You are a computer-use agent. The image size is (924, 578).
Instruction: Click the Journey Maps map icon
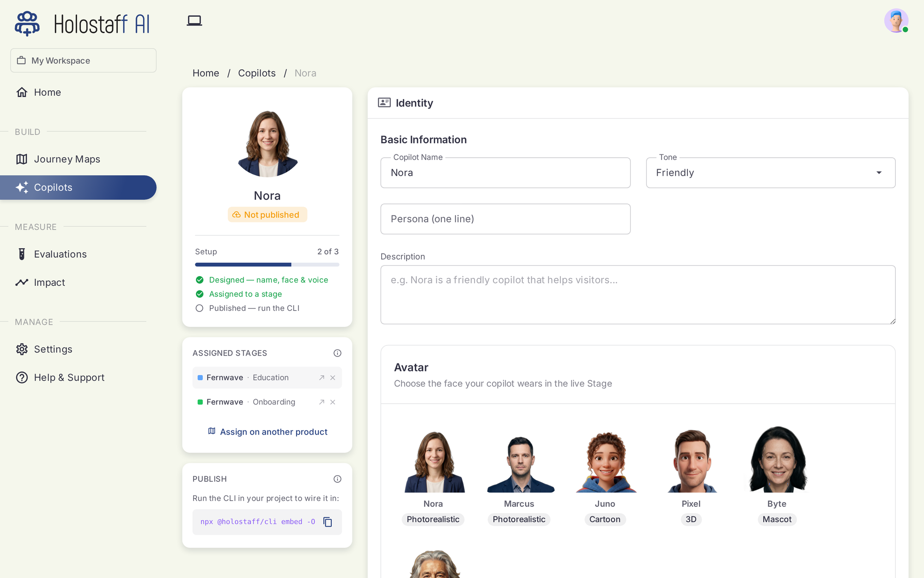pos(22,159)
